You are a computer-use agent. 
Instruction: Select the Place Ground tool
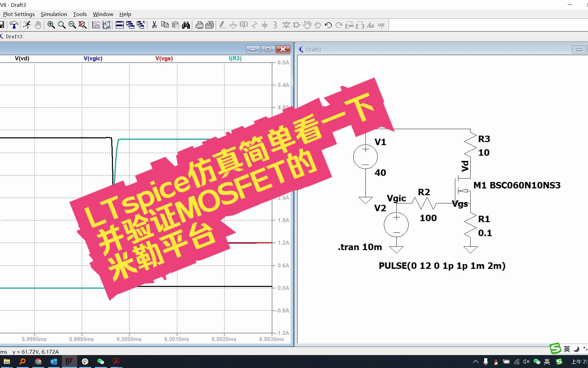coord(233,25)
